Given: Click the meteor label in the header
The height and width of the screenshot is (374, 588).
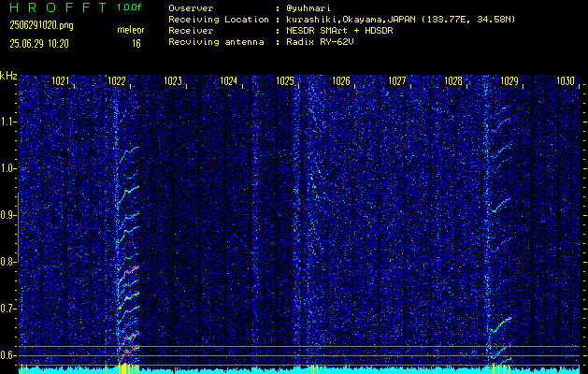Looking at the screenshot, I should [131, 30].
